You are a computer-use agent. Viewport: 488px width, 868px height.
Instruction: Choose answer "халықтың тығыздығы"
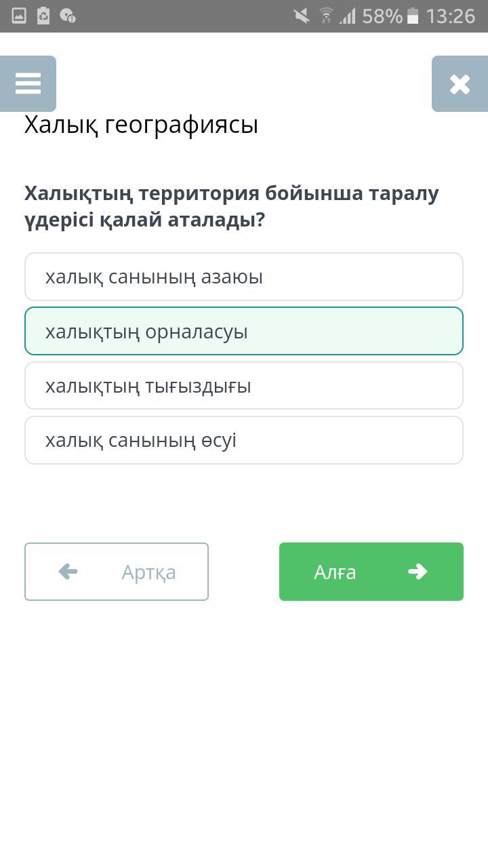pyautogui.click(x=244, y=386)
